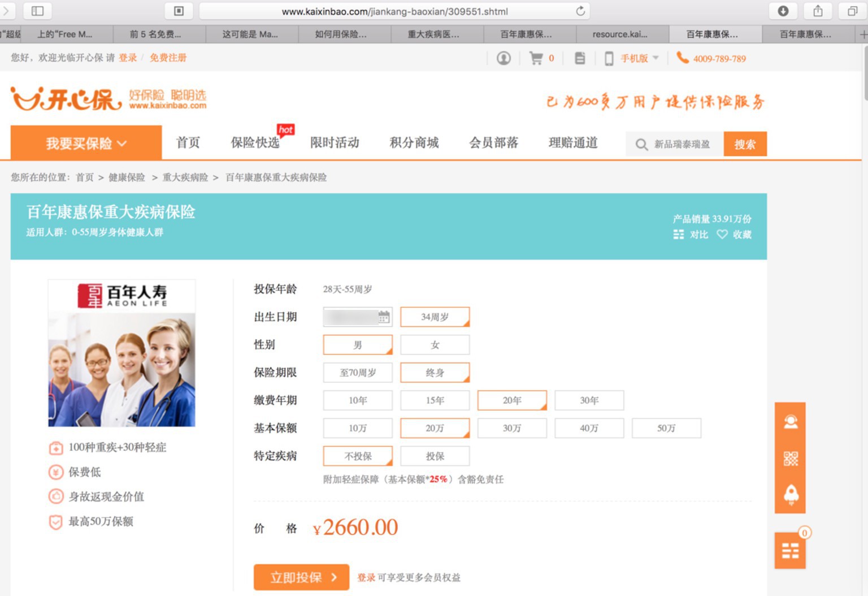Image resolution: width=868 pixels, height=596 pixels.
Task: Click the 收藏 heart icon
Action: click(722, 234)
